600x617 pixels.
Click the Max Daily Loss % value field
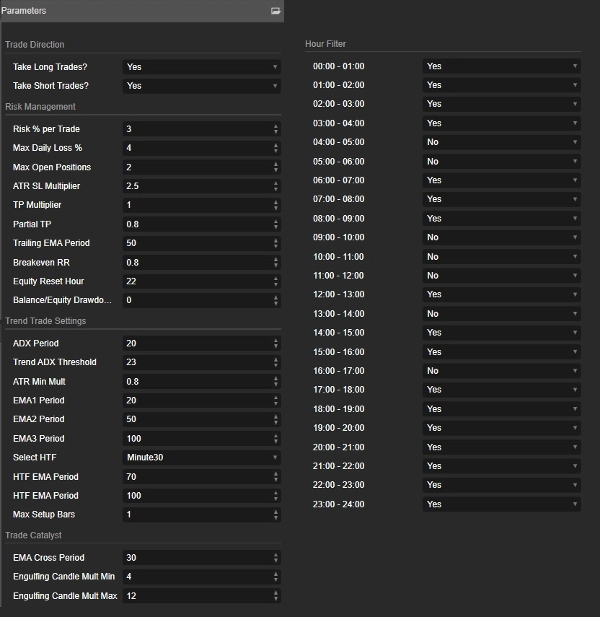201,148
